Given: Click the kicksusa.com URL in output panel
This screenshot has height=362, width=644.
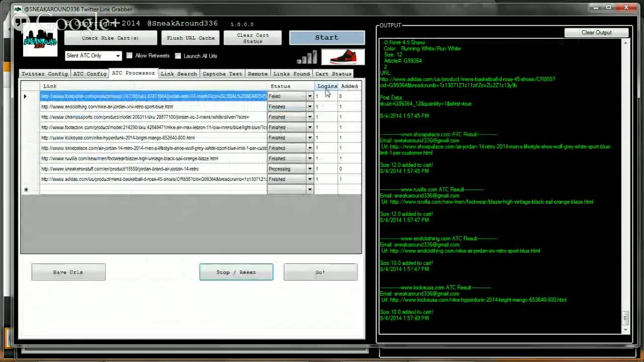Looking at the screenshot, I should point(478,300).
